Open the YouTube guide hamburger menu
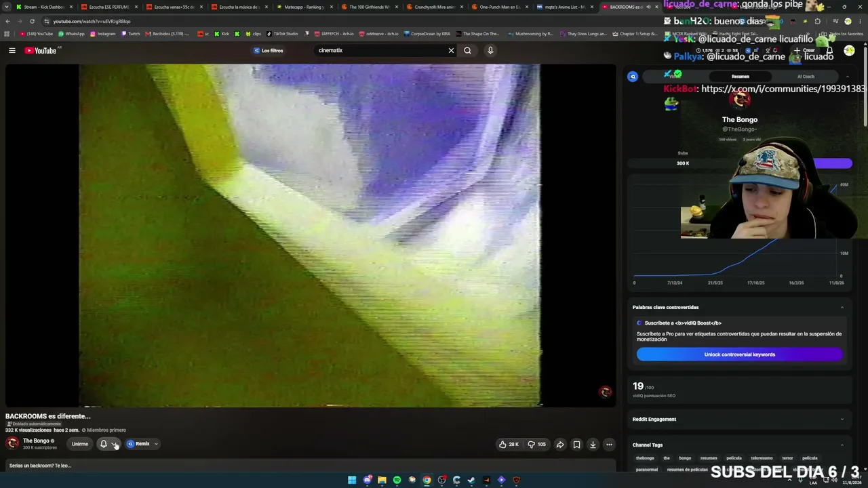This screenshot has height=488, width=868. (x=12, y=50)
